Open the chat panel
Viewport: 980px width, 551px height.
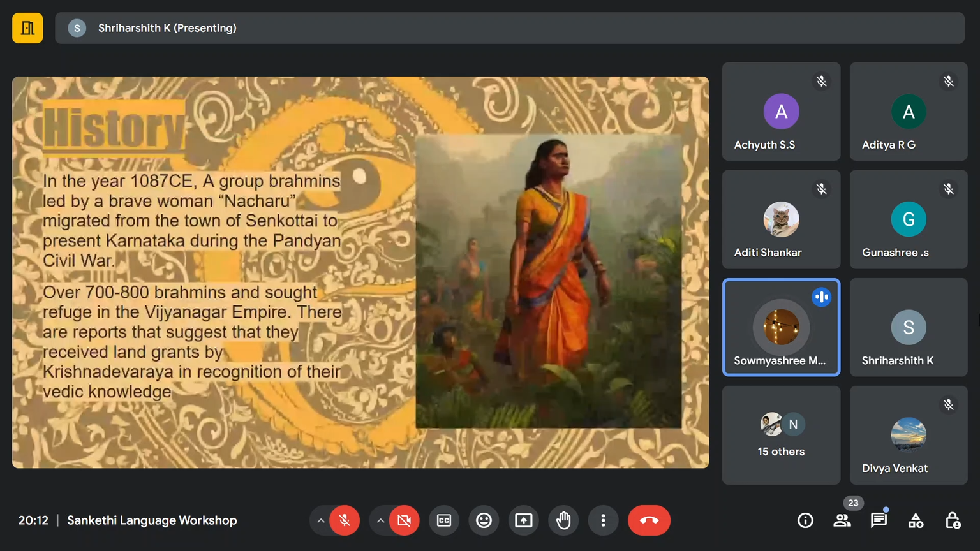[879, 520]
